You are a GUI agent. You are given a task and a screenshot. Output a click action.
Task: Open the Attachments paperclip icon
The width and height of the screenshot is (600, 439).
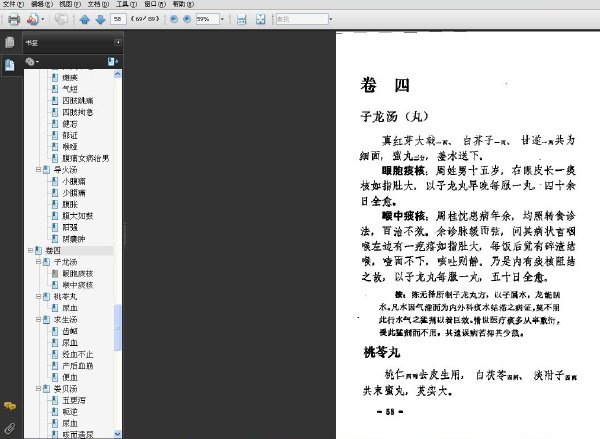click(x=10, y=429)
